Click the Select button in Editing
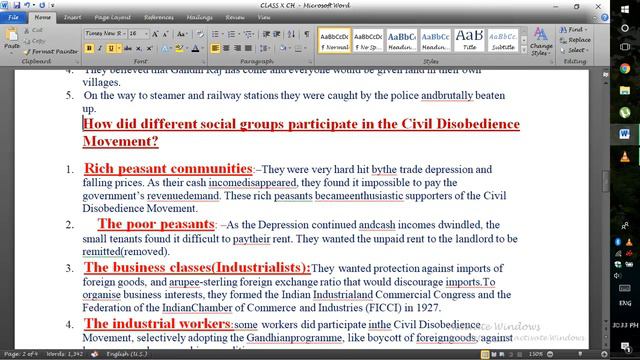 [574, 50]
